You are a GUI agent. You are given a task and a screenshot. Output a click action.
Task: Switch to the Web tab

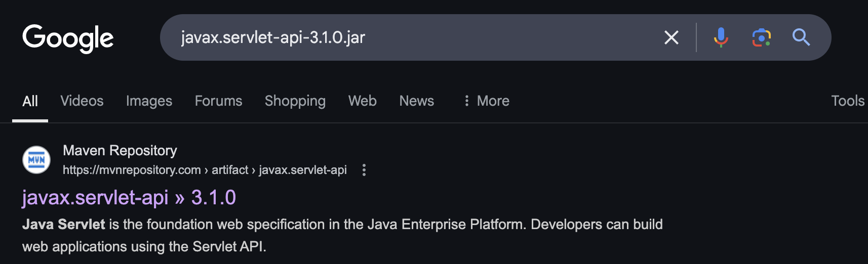(363, 101)
